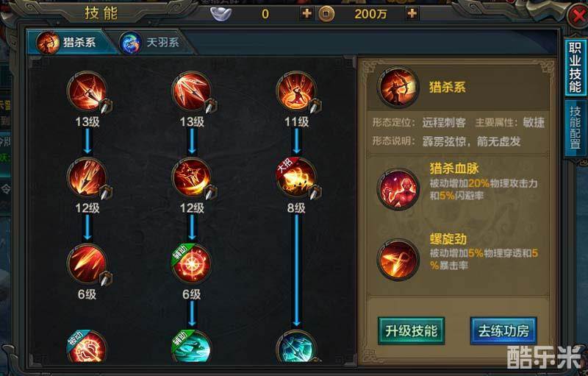The width and height of the screenshot is (588, 376).
Task: Click the 去练功房 button
Action: [x=503, y=330]
